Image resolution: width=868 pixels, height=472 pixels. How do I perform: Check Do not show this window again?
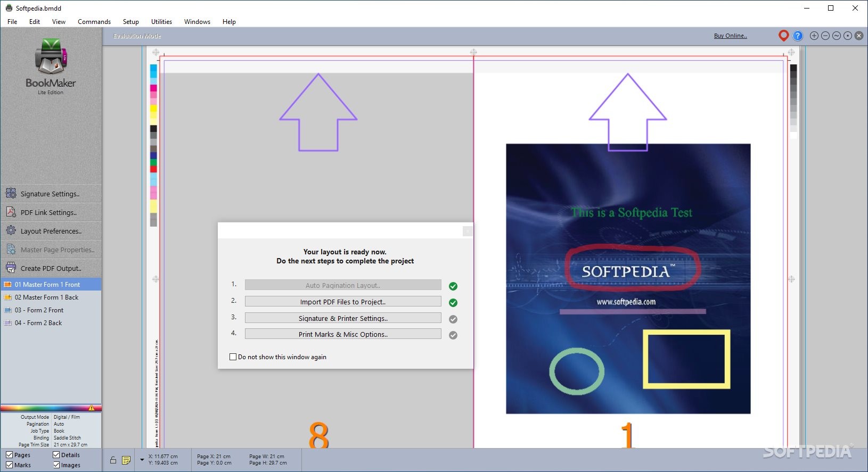pyautogui.click(x=233, y=357)
